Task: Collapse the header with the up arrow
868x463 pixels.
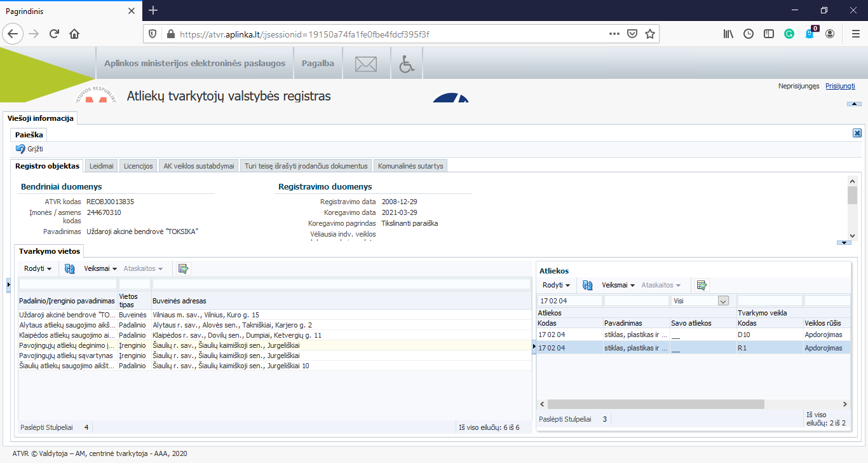Action: (854, 104)
